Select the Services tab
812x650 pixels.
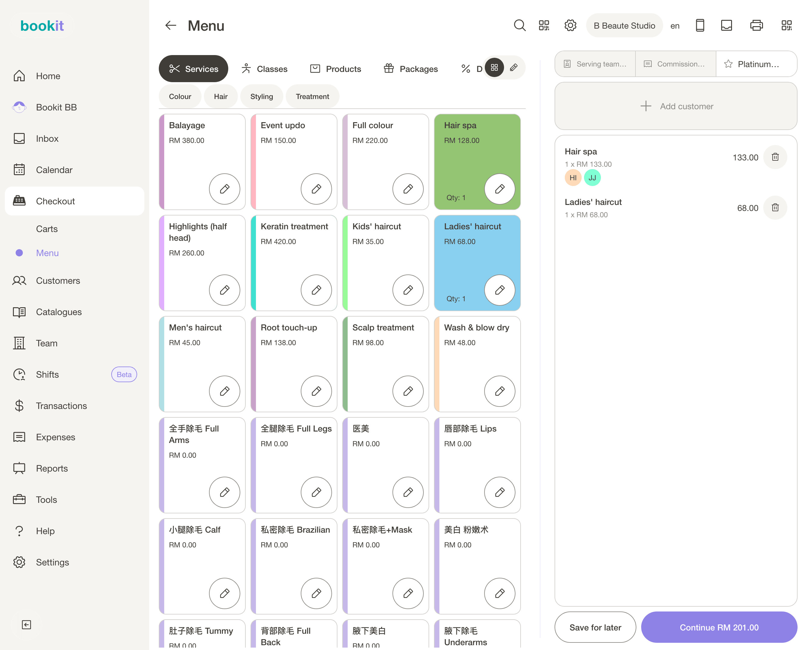193,69
